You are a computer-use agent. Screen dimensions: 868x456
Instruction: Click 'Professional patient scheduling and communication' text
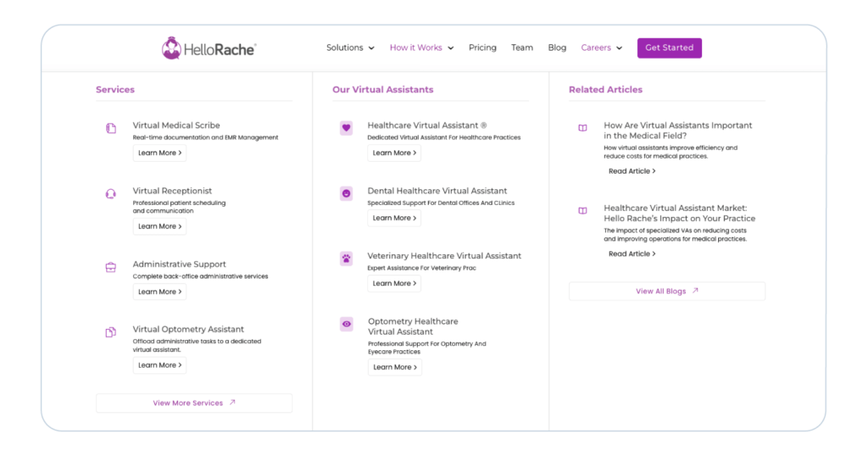click(180, 207)
